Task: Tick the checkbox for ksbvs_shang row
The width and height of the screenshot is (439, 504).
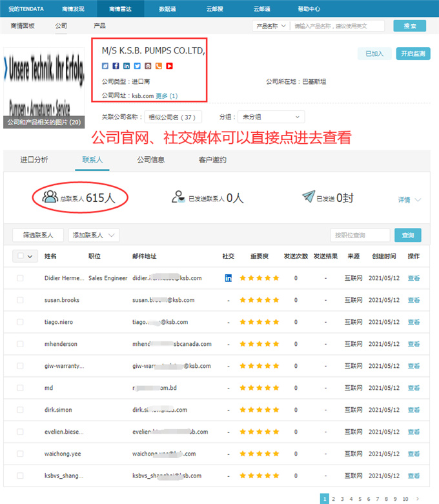Action: [x=20, y=476]
